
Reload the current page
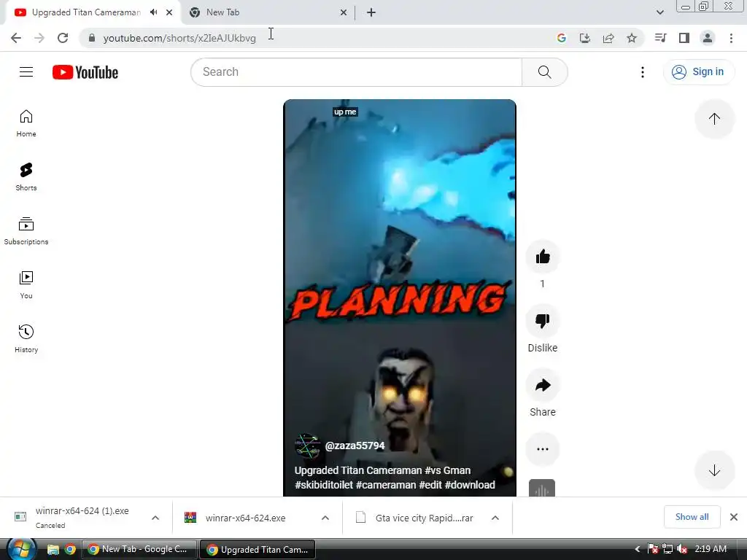[x=63, y=38]
